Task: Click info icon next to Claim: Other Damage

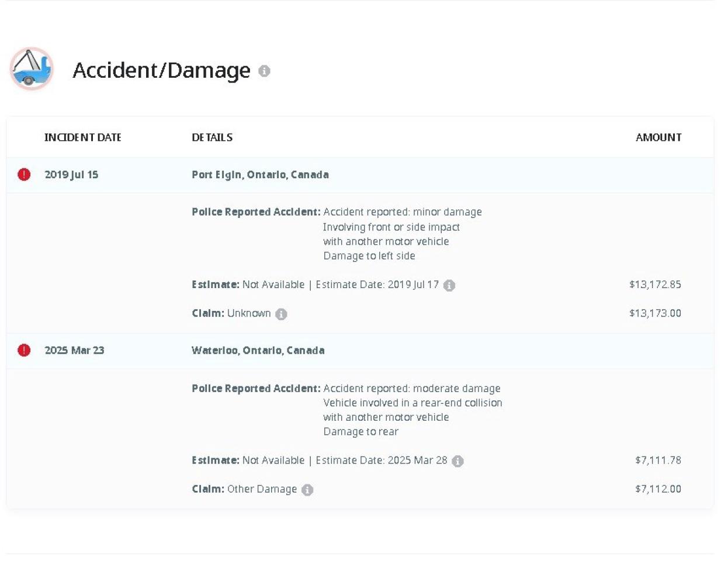Action: pyautogui.click(x=307, y=490)
